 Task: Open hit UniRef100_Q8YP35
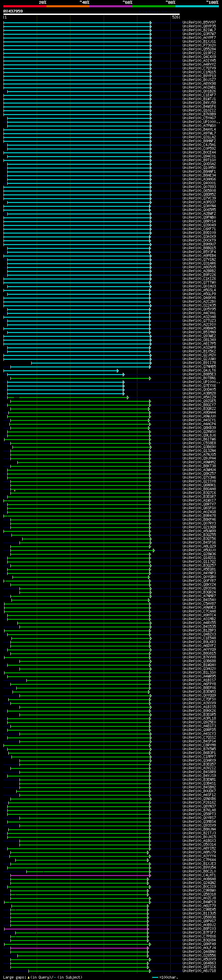(x=199, y=26)
